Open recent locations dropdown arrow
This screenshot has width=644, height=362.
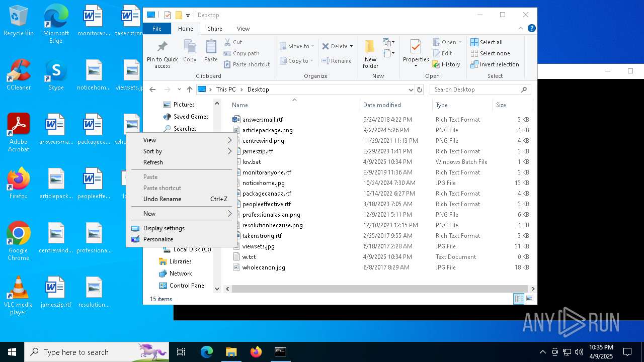pyautogui.click(x=179, y=89)
